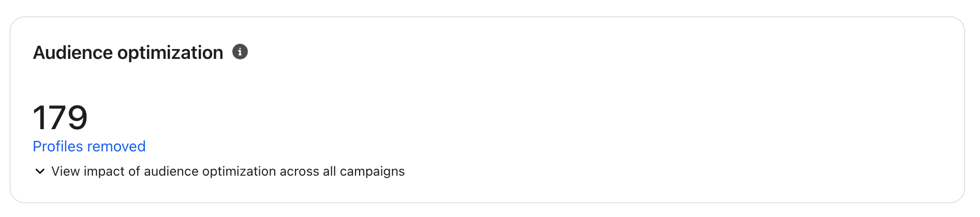Screen dimensions: 980x217
Task: Click the 179 profiles removed count
Action: [60, 118]
